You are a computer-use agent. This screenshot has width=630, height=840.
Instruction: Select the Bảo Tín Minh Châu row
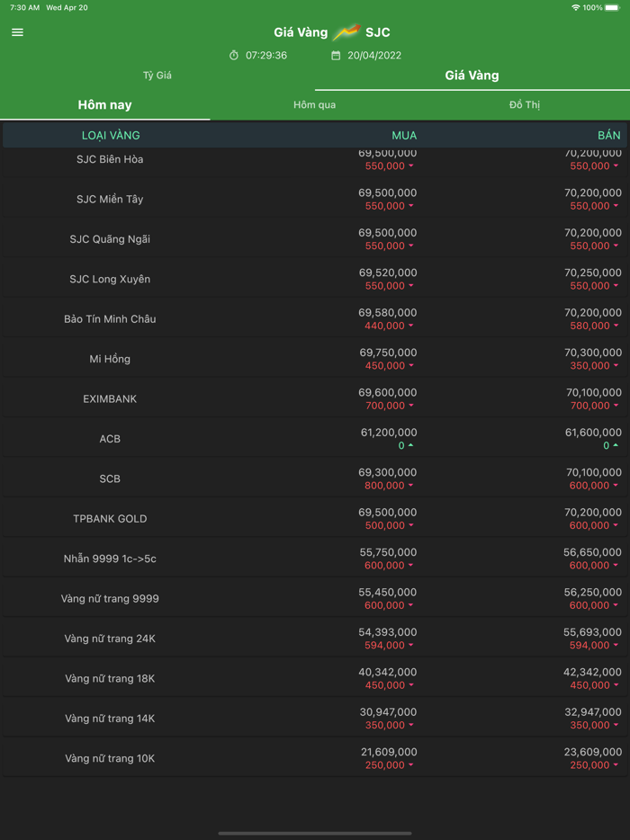pos(315,318)
